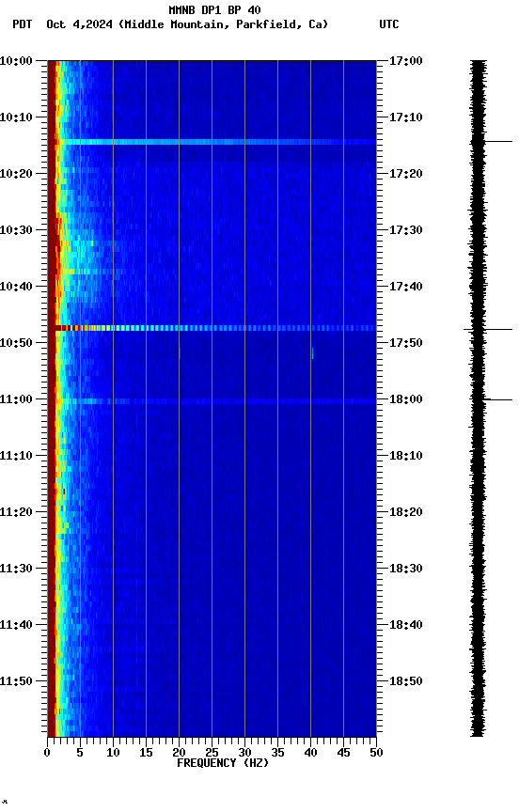Click the 30 Hz frequency axis tick label
Image resolution: width=519 pixels, height=812 pixels.
[244, 753]
